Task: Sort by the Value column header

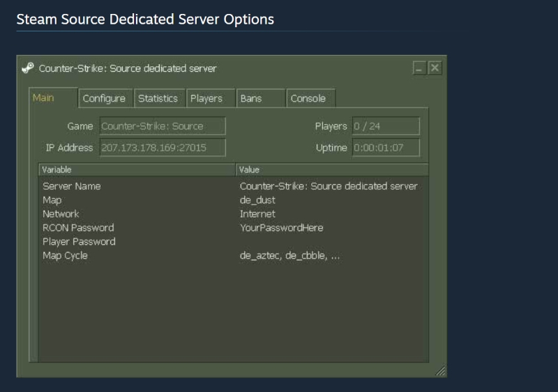Action: [332, 169]
